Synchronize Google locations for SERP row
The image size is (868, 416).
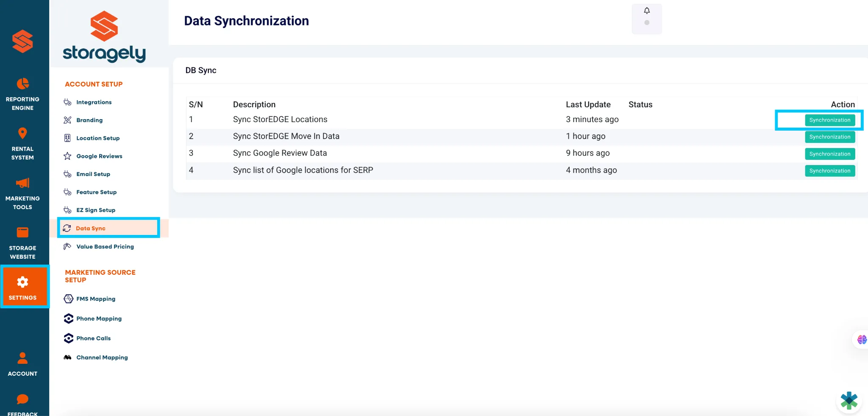click(830, 171)
